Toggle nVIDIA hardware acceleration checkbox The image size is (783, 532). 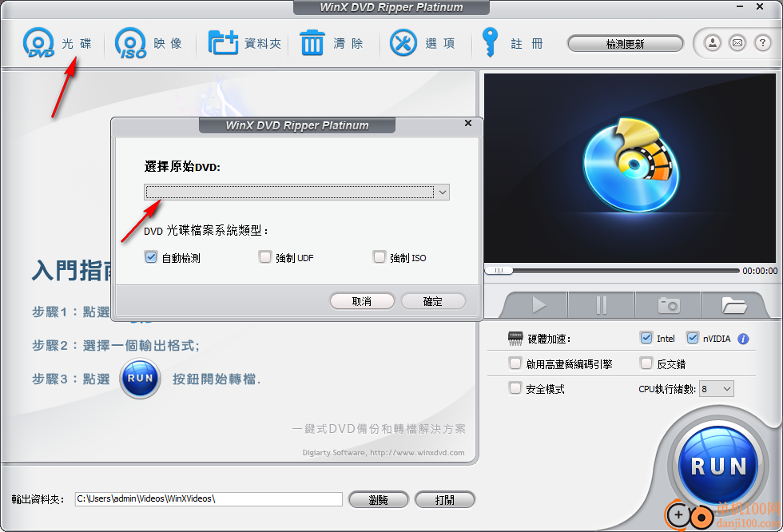tap(693, 338)
